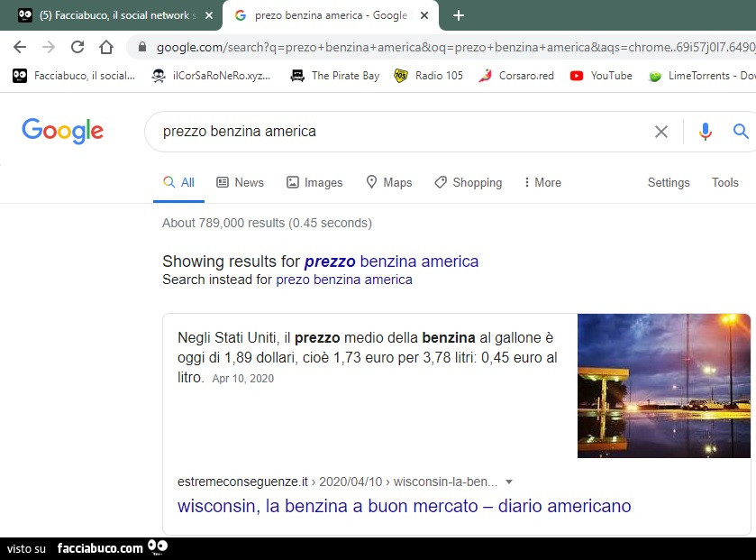Open the More search categories menu

tap(542, 182)
